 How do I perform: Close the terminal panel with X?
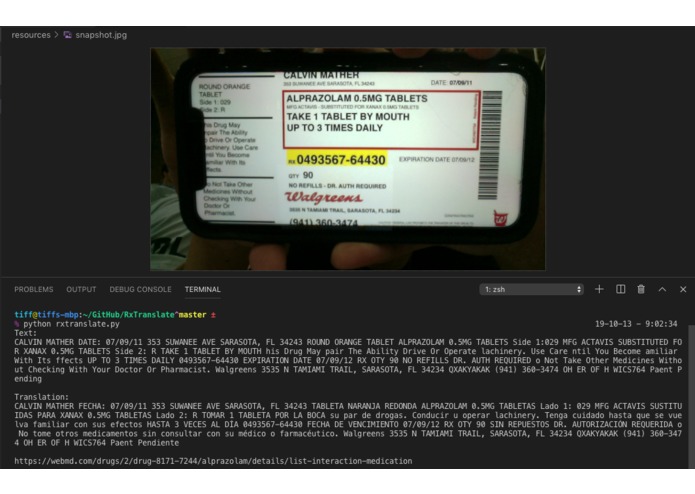tap(683, 289)
